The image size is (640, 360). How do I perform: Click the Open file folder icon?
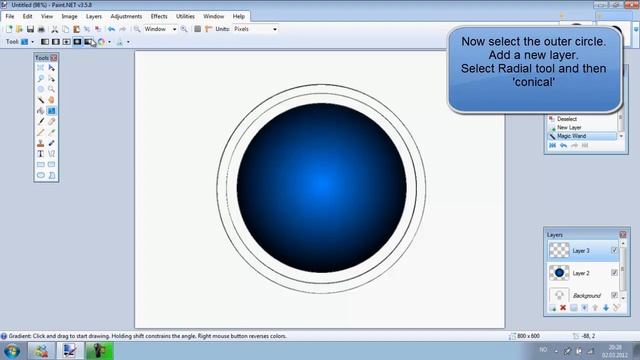(x=19, y=29)
